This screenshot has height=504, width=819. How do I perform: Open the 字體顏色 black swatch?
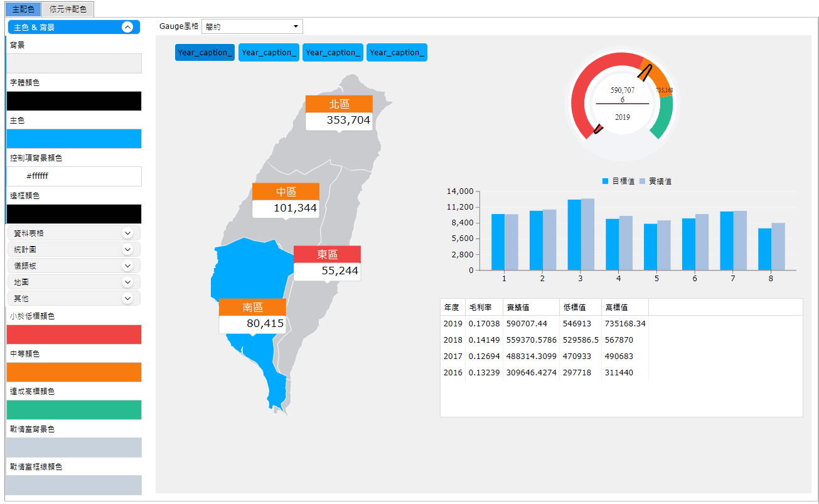pos(74,101)
